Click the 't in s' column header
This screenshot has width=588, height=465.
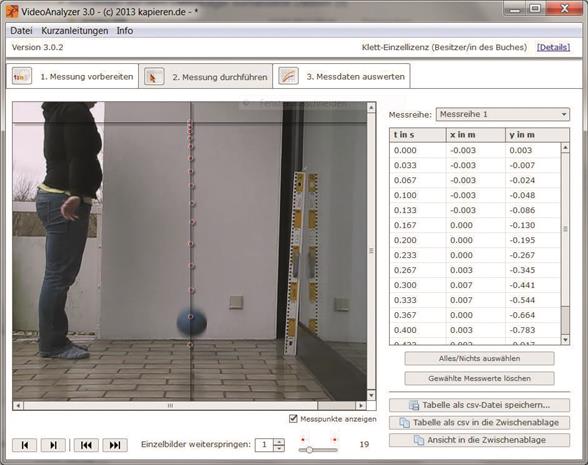point(418,135)
